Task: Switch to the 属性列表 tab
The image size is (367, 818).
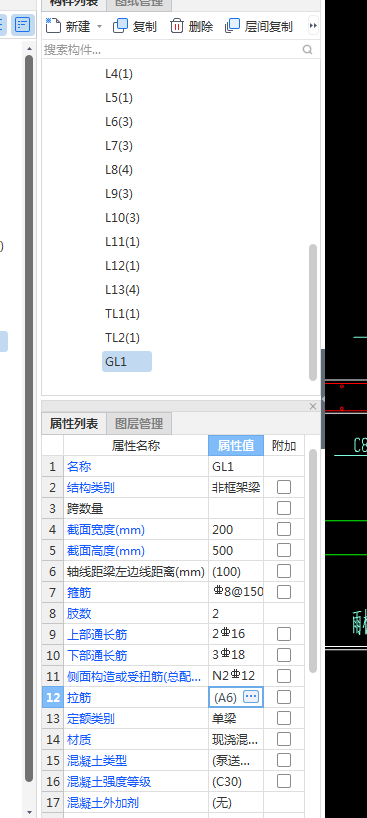Action: 74,423
